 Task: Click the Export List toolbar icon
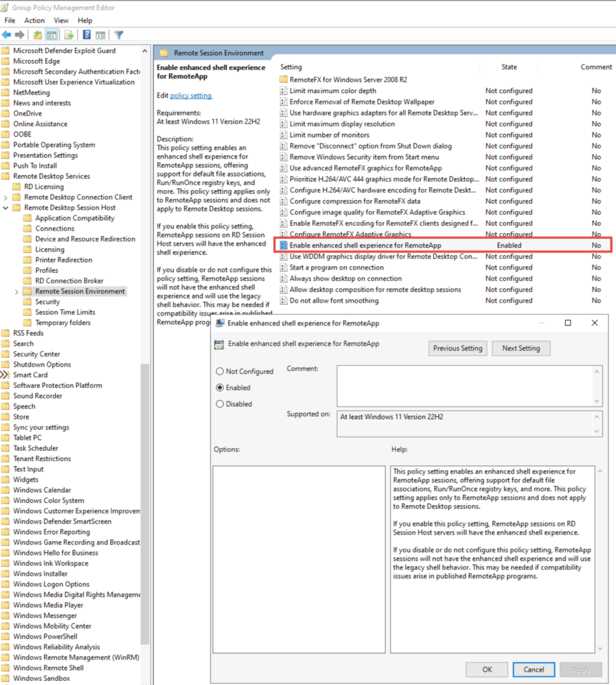[68, 35]
